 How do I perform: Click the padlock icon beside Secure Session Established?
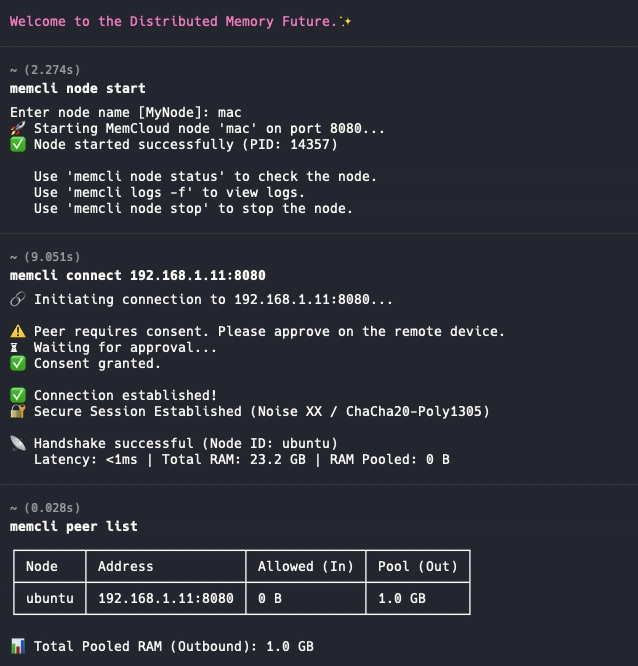(17, 412)
